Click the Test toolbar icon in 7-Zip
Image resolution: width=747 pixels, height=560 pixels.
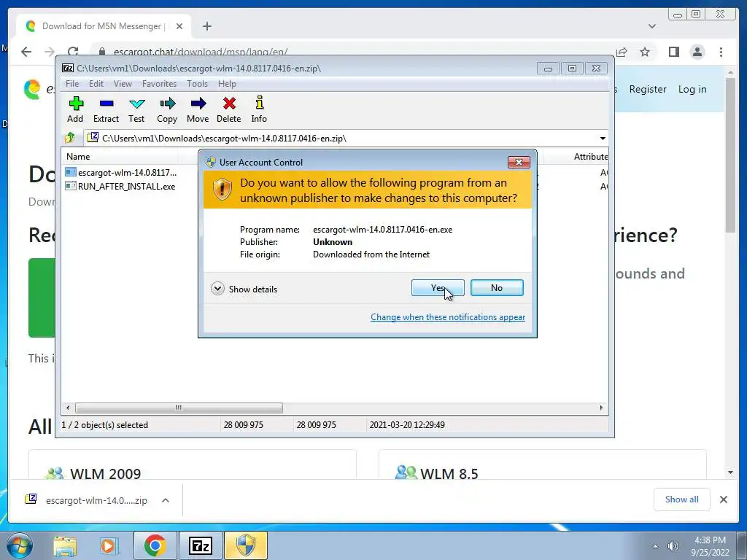136,109
